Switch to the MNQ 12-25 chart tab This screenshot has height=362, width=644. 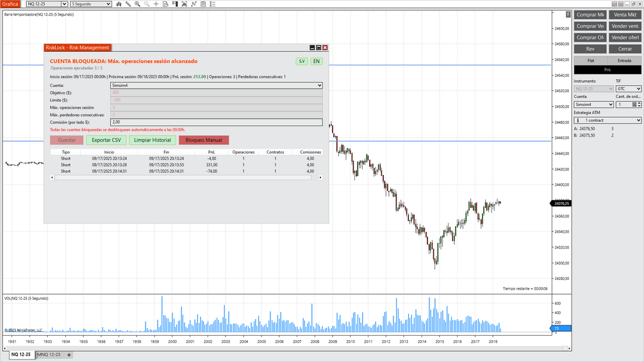pos(49,354)
